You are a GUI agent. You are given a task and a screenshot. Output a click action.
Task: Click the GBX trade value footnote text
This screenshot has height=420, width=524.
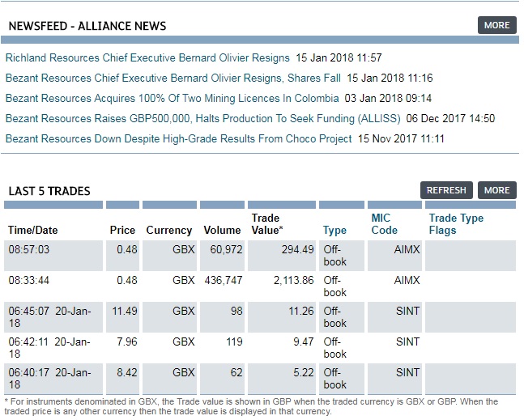(x=251, y=406)
